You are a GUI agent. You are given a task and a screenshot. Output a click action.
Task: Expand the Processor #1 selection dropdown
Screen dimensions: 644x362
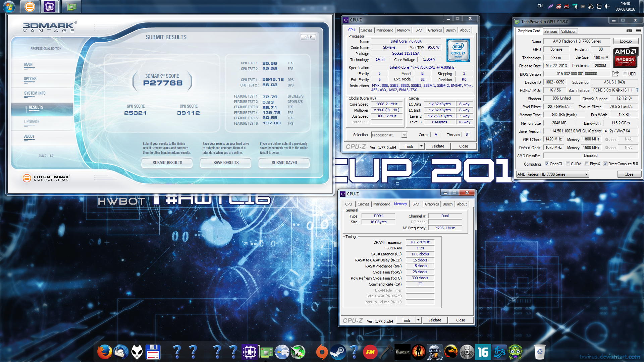[x=404, y=135]
